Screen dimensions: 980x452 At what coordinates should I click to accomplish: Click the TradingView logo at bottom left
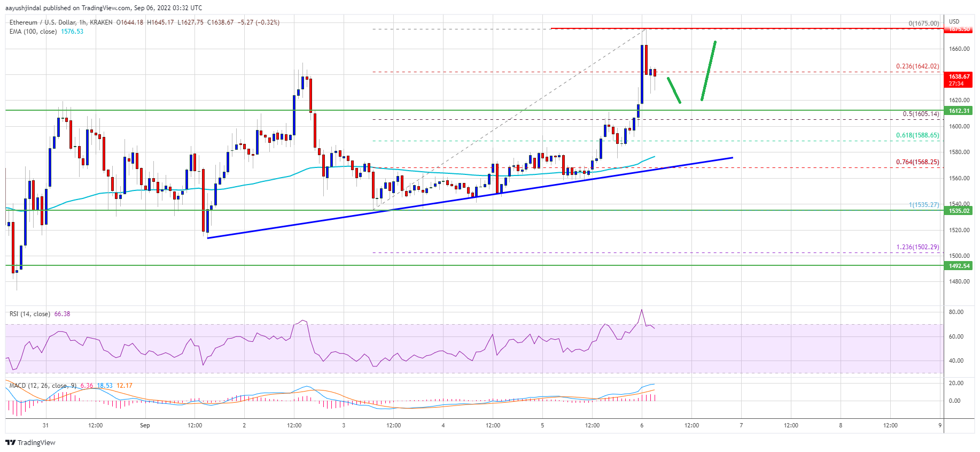(x=30, y=442)
